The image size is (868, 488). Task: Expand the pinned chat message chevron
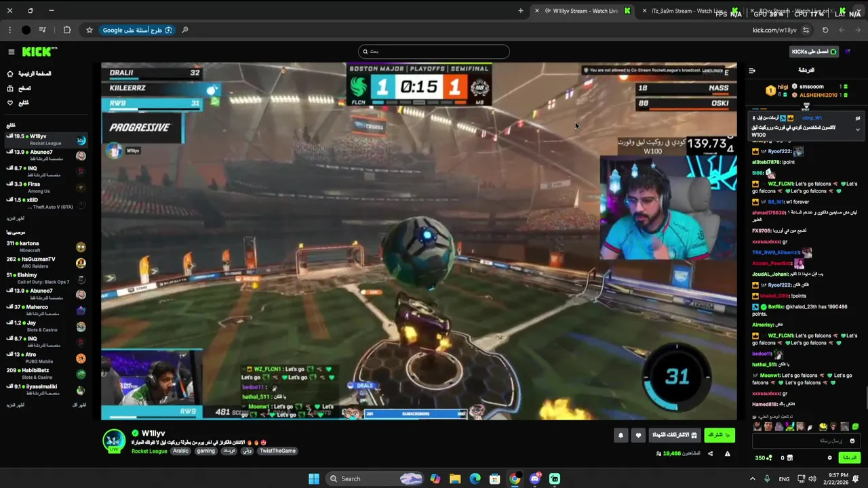858,129
